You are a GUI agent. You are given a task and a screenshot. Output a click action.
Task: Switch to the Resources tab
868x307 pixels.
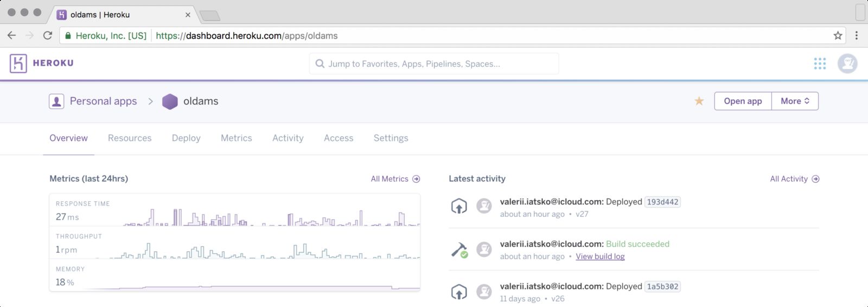coord(130,138)
